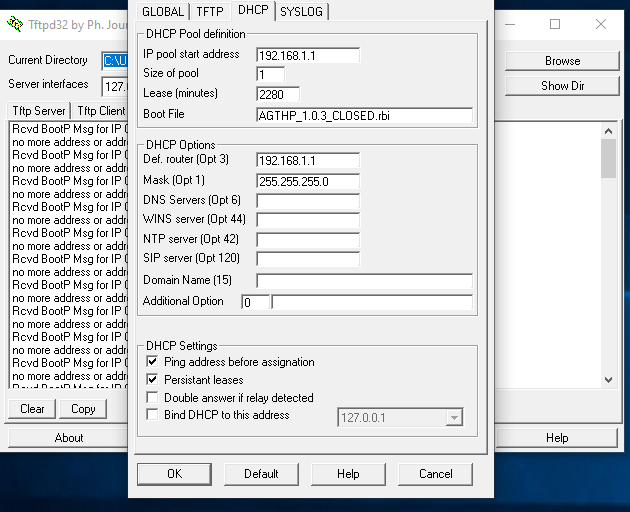Click the IP pool start address field
The width and height of the screenshot is (630, 512).
[x=308, y=55]
